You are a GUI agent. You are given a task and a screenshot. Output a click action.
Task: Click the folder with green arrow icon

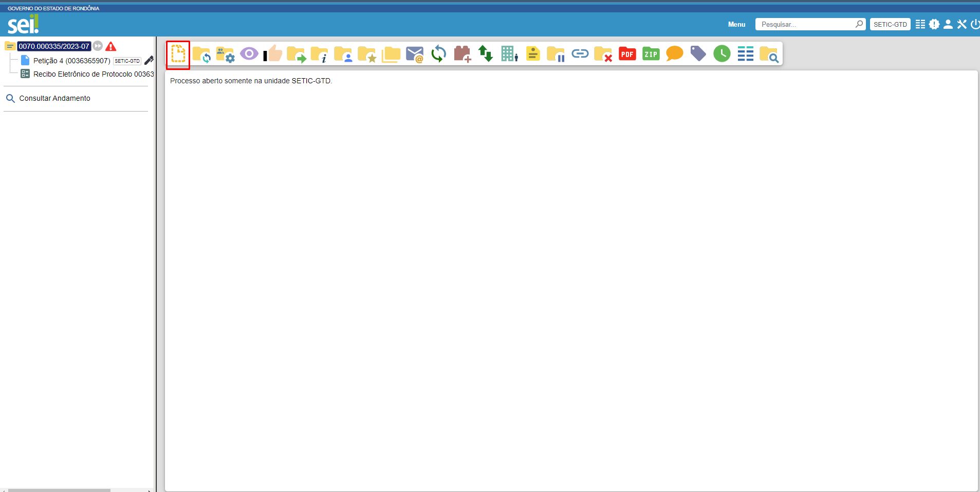tap(297, 54)
